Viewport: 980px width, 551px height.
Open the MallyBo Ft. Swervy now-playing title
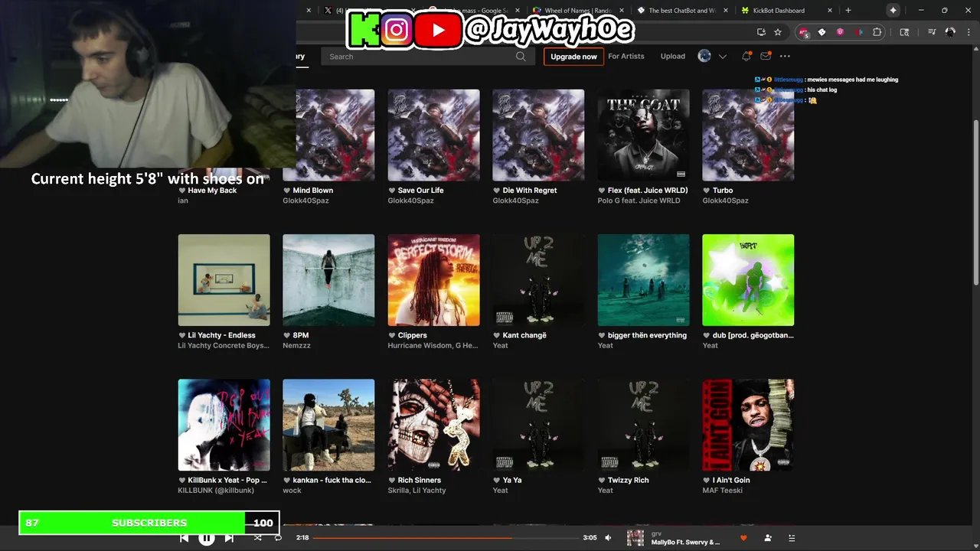(685, 543)
